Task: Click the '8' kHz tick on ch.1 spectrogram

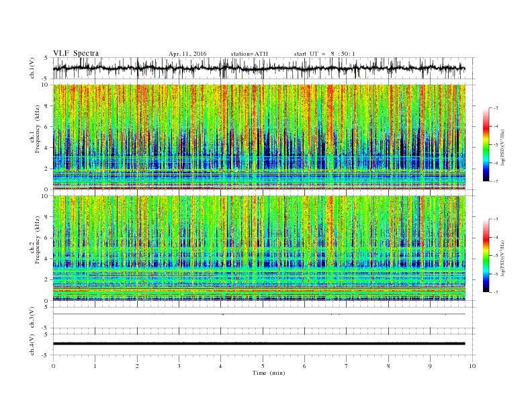Action: click(x=46, y=106)
